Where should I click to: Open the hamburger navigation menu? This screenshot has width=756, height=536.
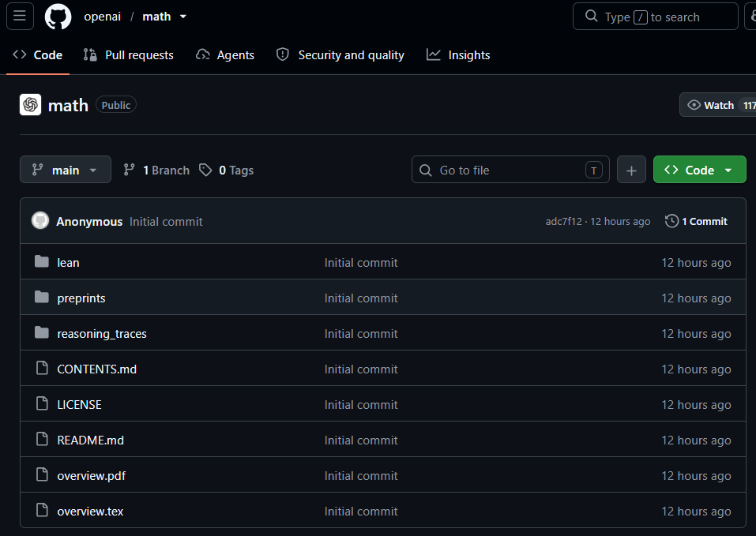(x=20, y=17)
